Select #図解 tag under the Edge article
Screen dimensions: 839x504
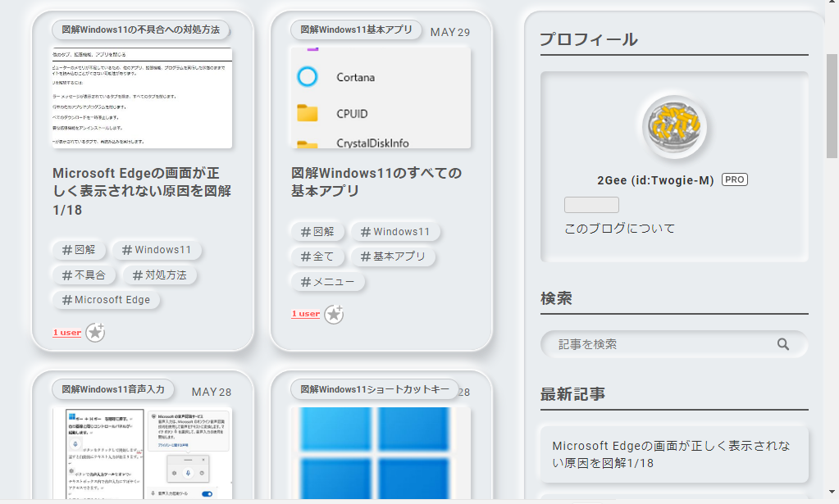[79, 250]
